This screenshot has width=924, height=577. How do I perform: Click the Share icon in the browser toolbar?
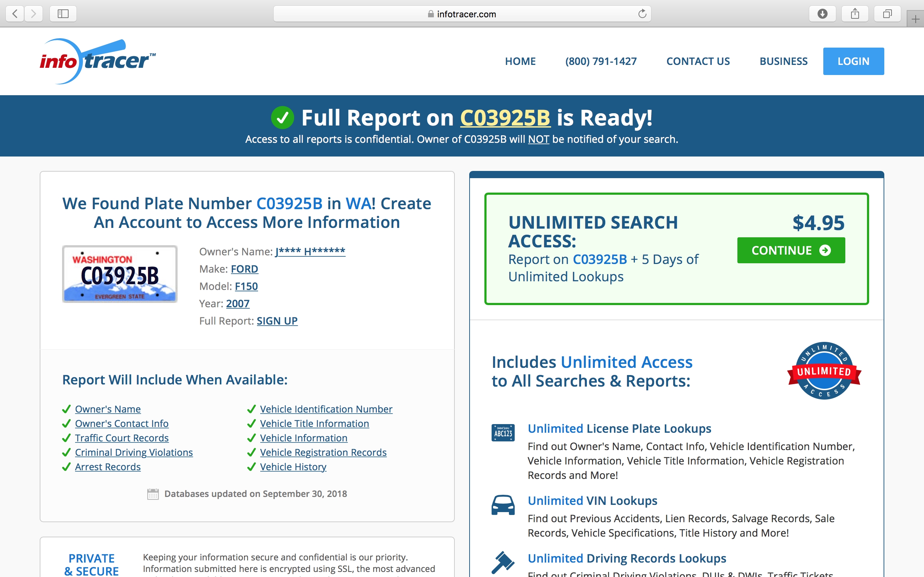pos(855,14)
